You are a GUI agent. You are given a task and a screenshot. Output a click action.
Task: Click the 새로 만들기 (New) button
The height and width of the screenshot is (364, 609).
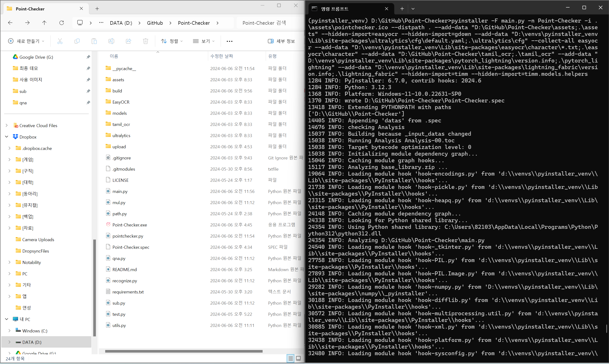tap(26, 41)
